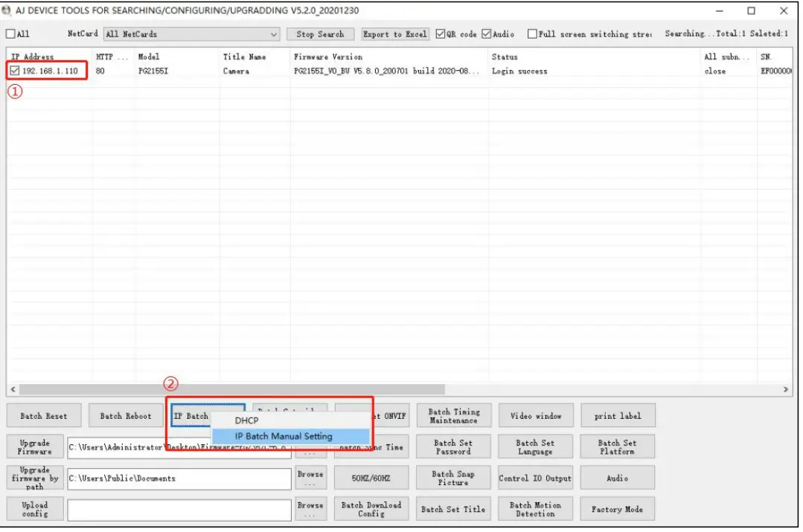Click Browse next to upload config field

coord(310,509)
